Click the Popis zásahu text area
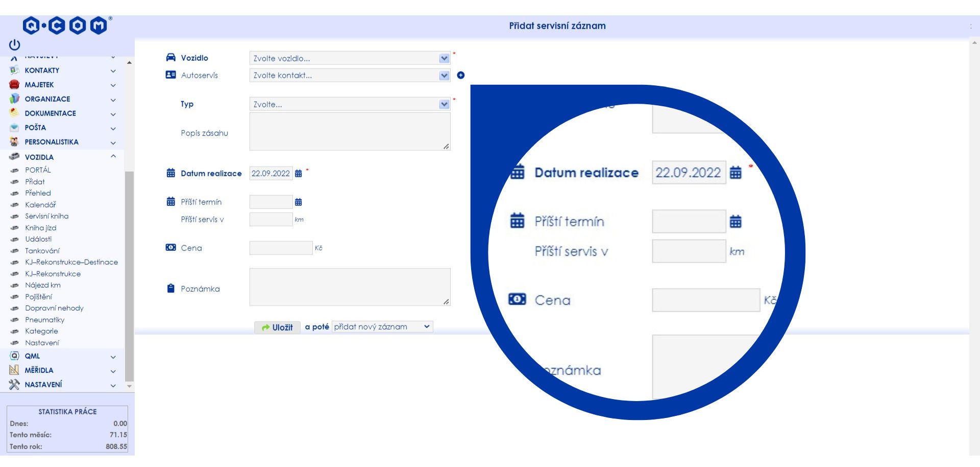980x467 pixels. click(x=350, y=132)
